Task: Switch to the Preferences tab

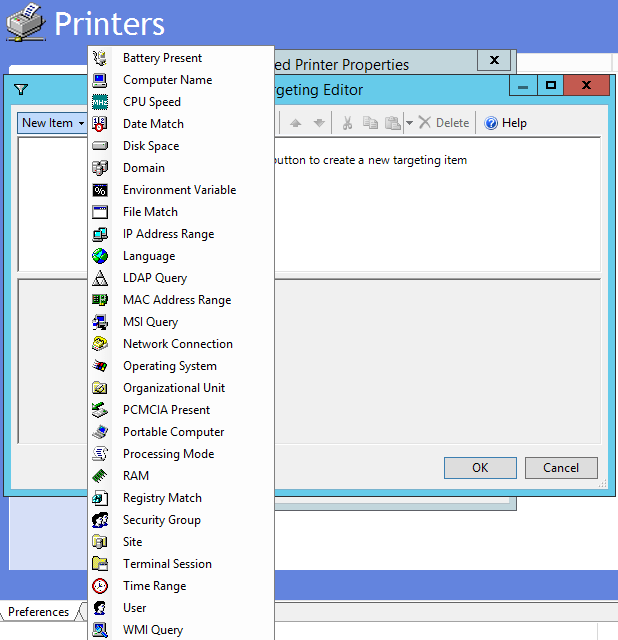Action: 39,612
